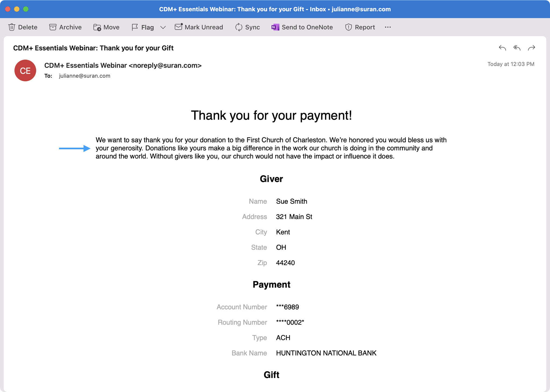Click the Reply All arrow

[x=517, y=48]
